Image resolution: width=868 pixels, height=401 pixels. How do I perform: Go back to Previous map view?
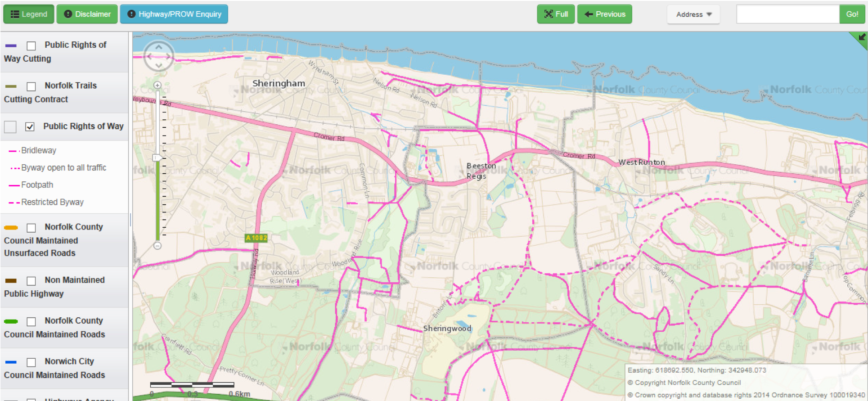(605, 14)
